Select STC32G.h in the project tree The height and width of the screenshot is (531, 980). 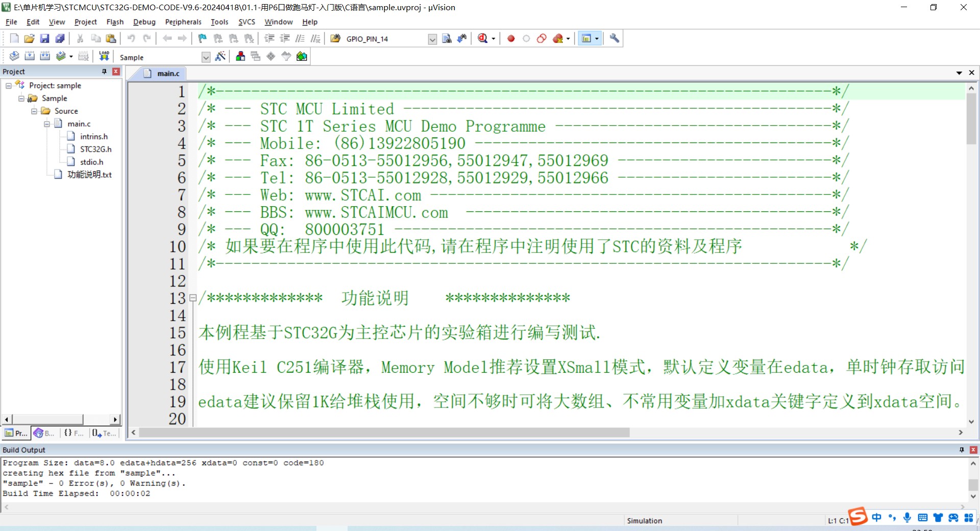pyautogui.click(x=95, y=149)
